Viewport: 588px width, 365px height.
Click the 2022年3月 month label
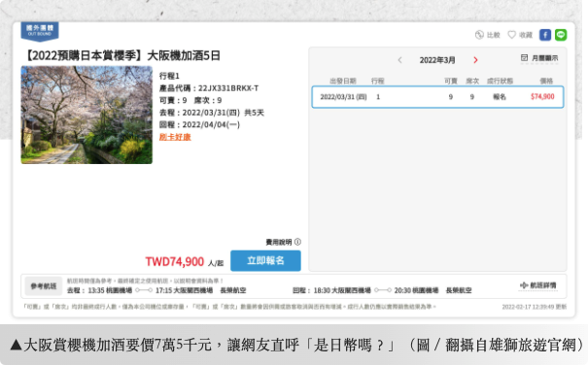[x=437, y=60]
